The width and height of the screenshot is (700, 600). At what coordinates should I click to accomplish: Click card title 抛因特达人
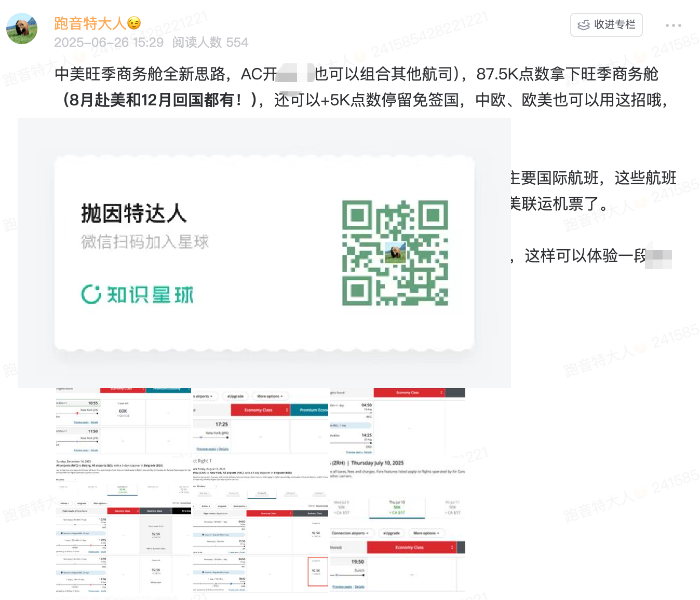[x=134, y=213]
